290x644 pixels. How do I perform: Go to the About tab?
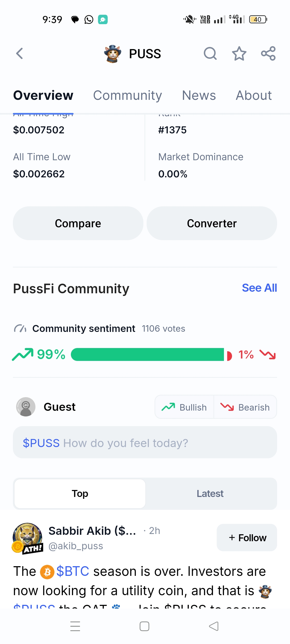click(x=254, y=96)
